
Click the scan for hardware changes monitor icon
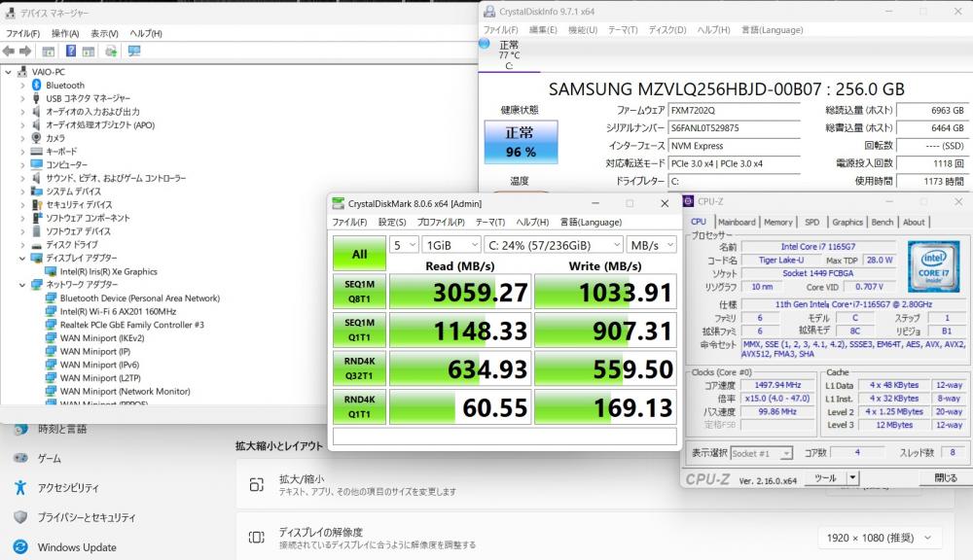point(133,51)
